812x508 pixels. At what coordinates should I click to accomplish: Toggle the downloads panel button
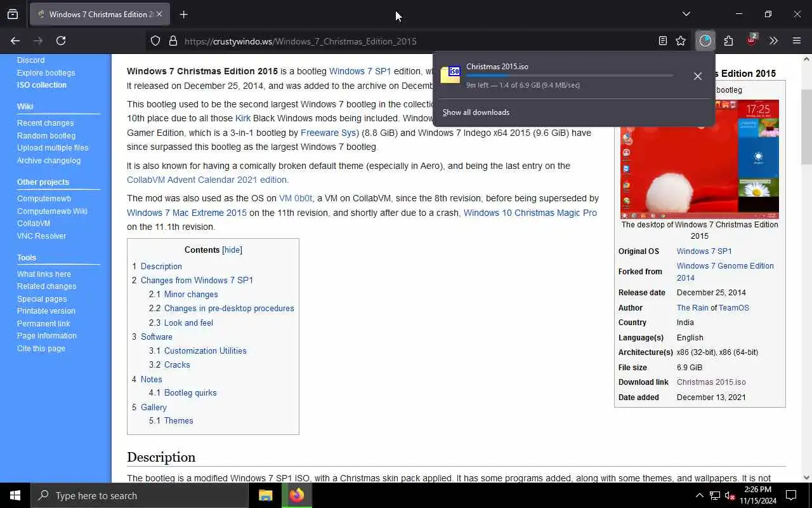pyautogui.click(x=705, y=41)
